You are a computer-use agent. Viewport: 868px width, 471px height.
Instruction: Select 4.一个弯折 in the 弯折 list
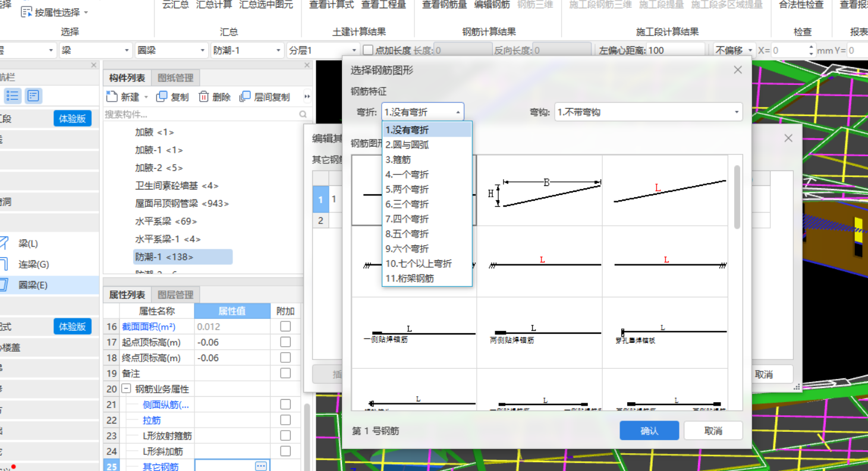(427, 174)
